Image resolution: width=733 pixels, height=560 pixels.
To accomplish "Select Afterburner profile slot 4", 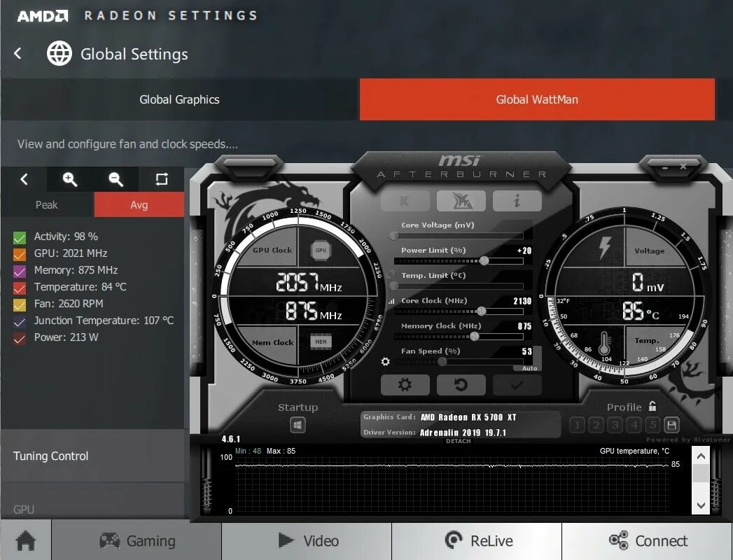I will 634,425.
